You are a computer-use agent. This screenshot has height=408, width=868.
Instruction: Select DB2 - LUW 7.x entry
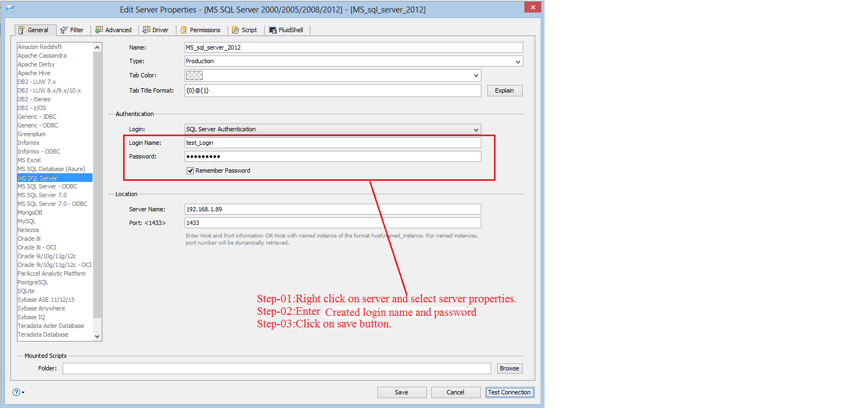[x=36, y=82]
